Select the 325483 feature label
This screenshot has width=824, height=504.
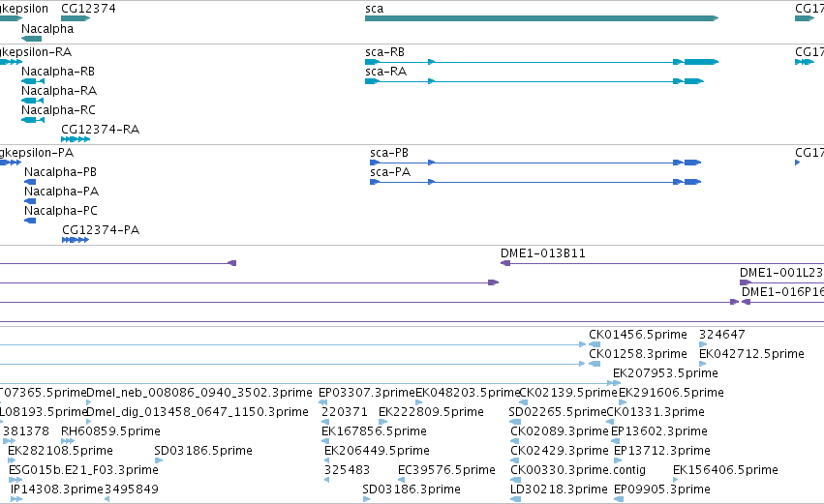pos(347,471)
